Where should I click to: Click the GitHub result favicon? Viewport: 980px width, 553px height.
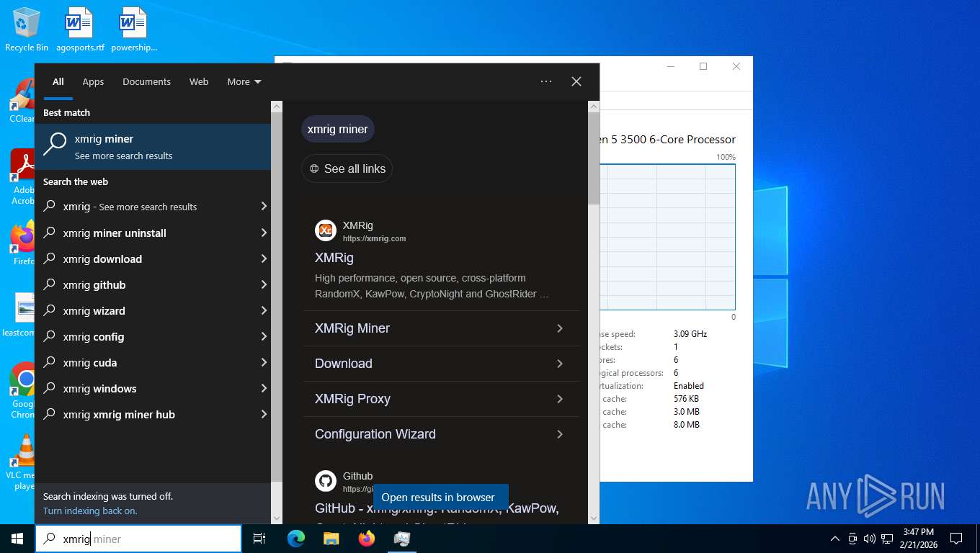[x=326, y=481]
